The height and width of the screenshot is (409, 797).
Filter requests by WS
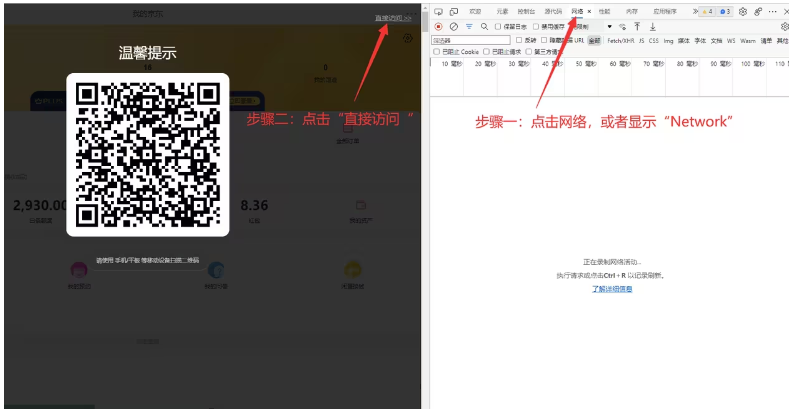tap(731, 41)
